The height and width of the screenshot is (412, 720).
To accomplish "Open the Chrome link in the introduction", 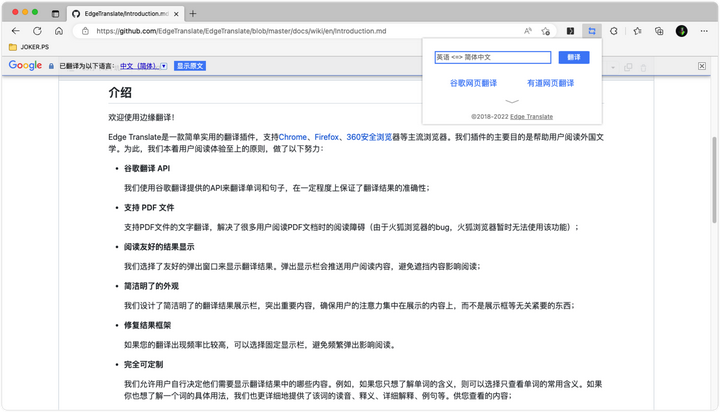I will point(292,137).
